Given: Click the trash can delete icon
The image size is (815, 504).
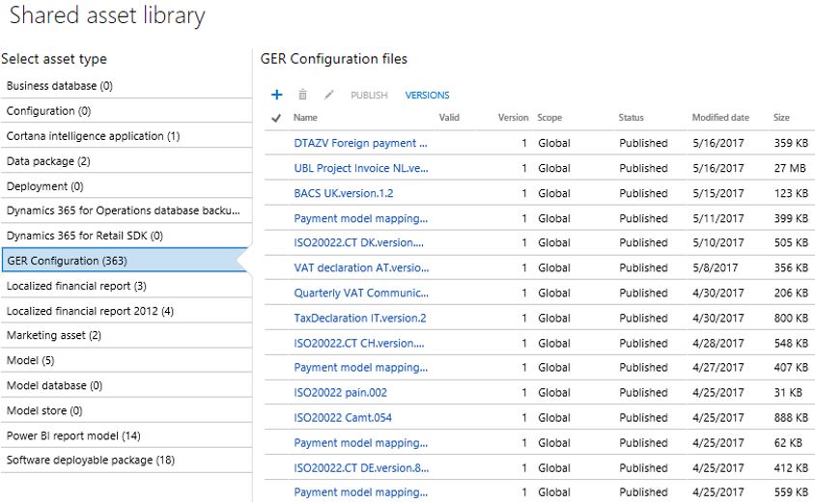Looking at the screenshot, I should tap(303, 95).
